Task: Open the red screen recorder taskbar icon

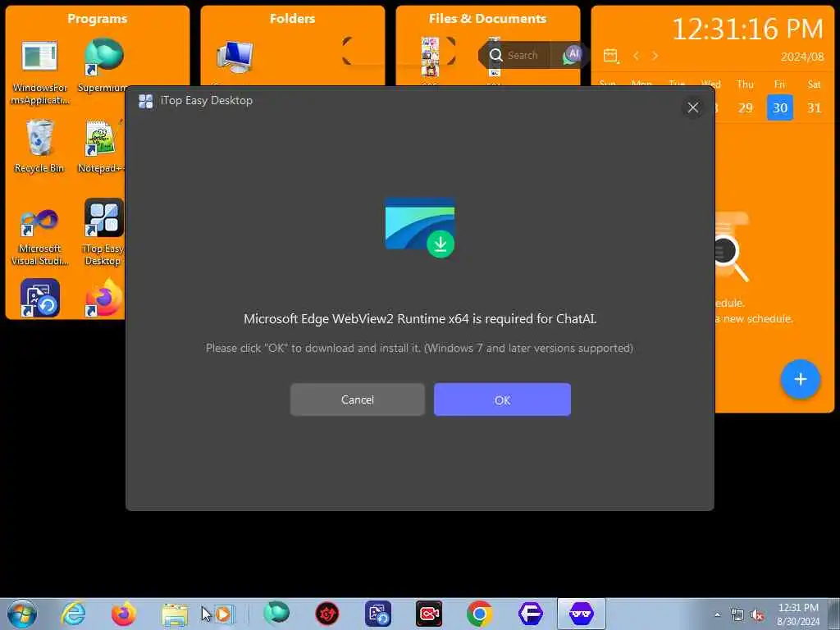Action: [x=429, y=614]
